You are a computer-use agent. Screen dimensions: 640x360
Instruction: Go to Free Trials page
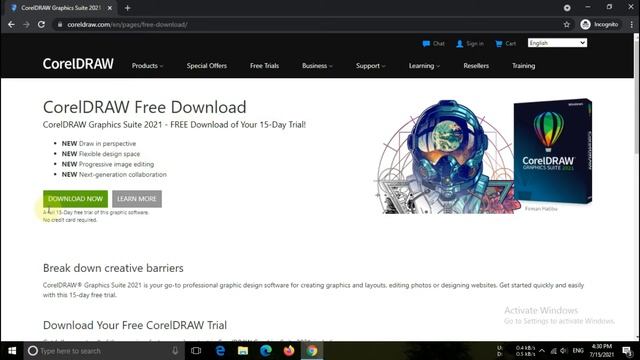tap(264, 66)
